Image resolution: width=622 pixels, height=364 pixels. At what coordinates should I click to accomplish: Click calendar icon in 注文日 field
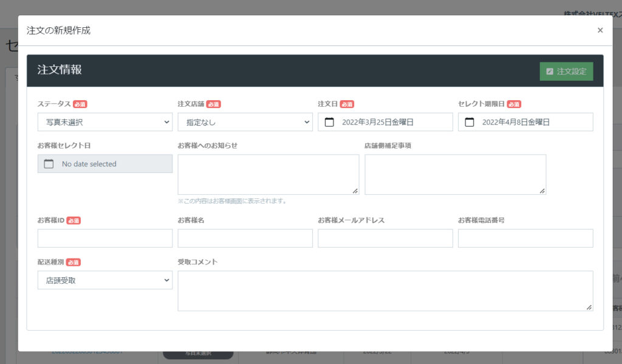click(x=329, y=122)
